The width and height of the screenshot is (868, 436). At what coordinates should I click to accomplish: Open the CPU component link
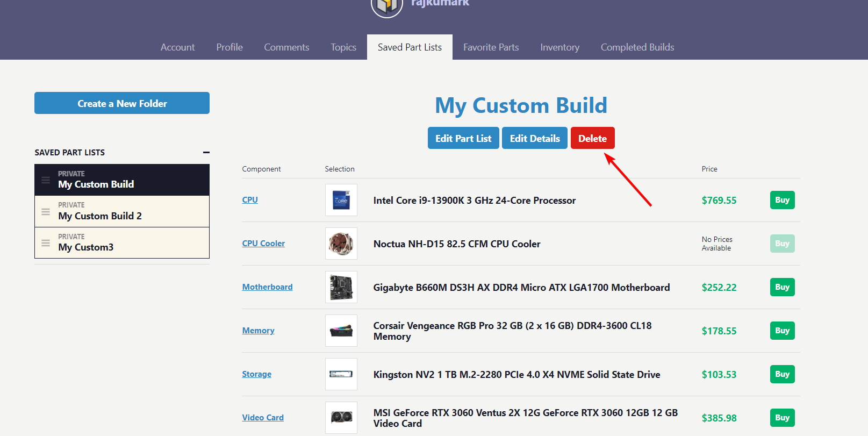click(x=250, y=200)
